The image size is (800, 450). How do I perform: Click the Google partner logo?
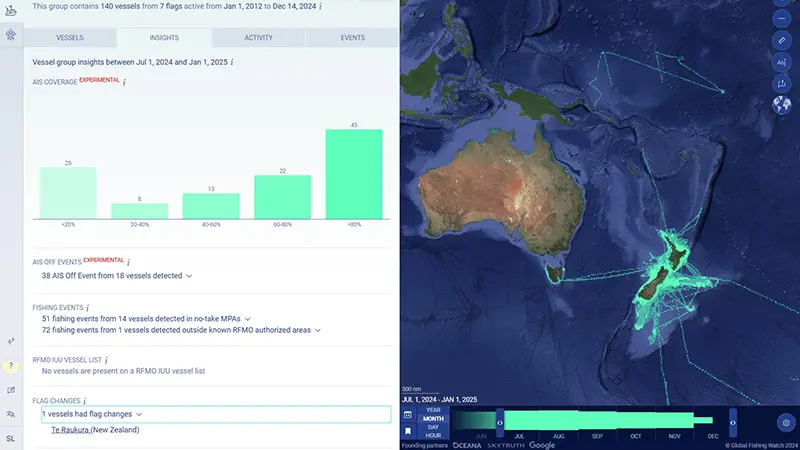tap(542, 445)
